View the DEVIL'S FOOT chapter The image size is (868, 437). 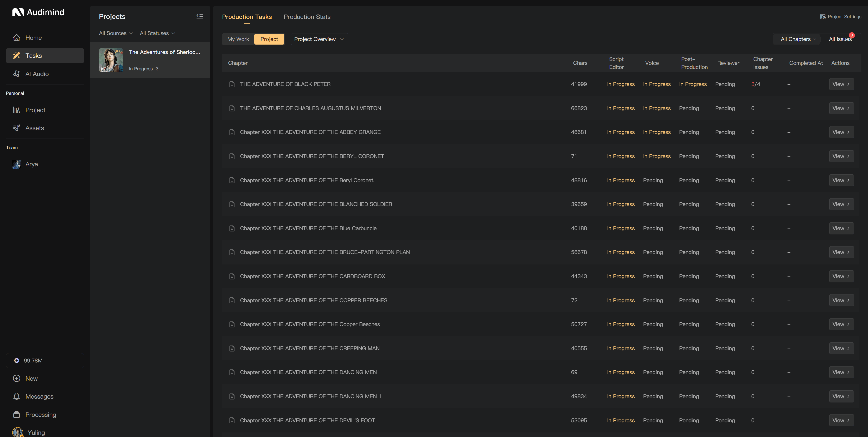(x=841, y=420)
